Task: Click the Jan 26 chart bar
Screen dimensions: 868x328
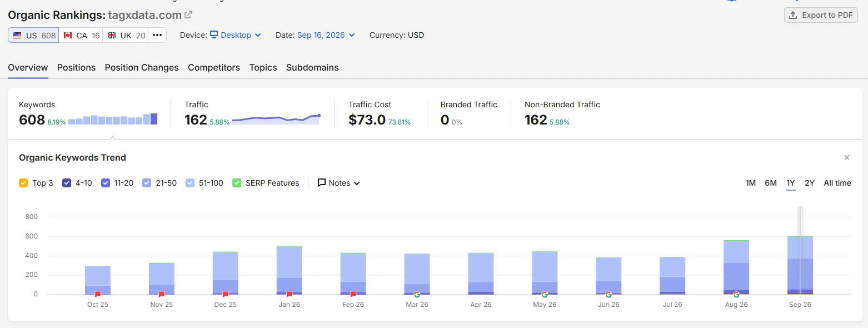Action: pos(290,270)
